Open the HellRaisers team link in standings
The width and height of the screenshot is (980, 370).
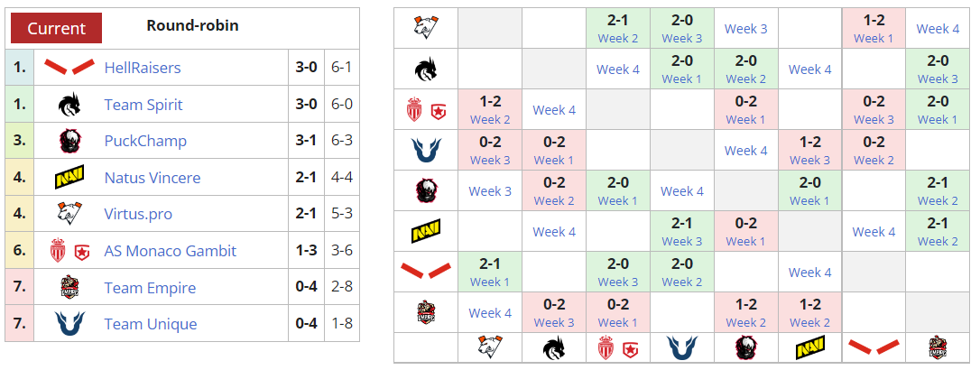click(143, 68)
